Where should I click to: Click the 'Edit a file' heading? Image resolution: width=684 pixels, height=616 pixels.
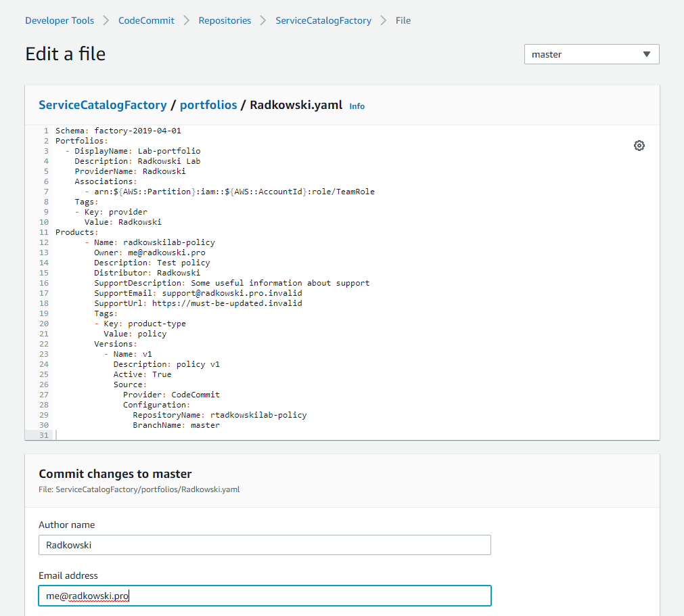point(66,54)
